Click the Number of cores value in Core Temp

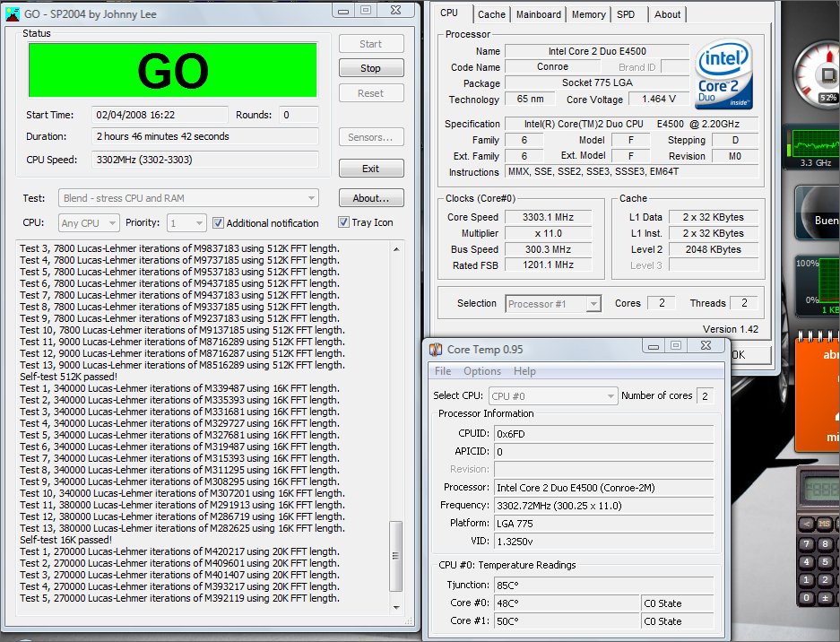(705, 396)
